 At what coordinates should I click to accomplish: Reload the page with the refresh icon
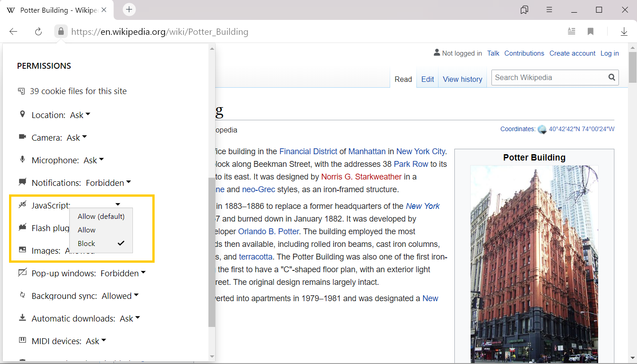coord(38,32)
